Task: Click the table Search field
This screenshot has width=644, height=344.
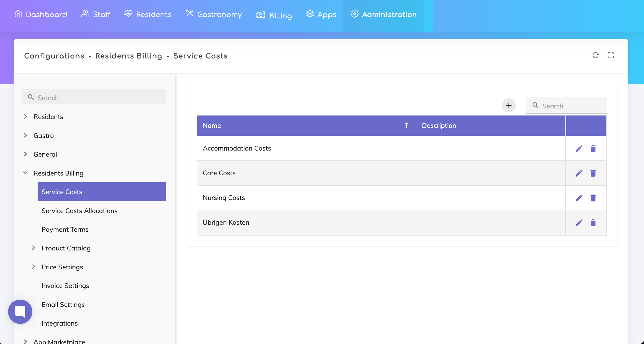Action: [570, 106]
